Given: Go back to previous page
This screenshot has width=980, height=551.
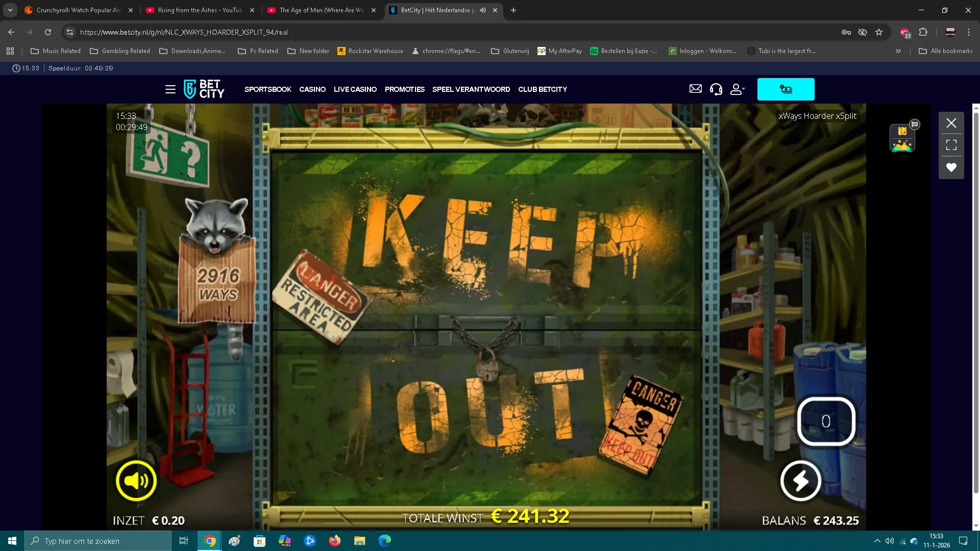Looking at the screenshot, I should tap(11, 32).
